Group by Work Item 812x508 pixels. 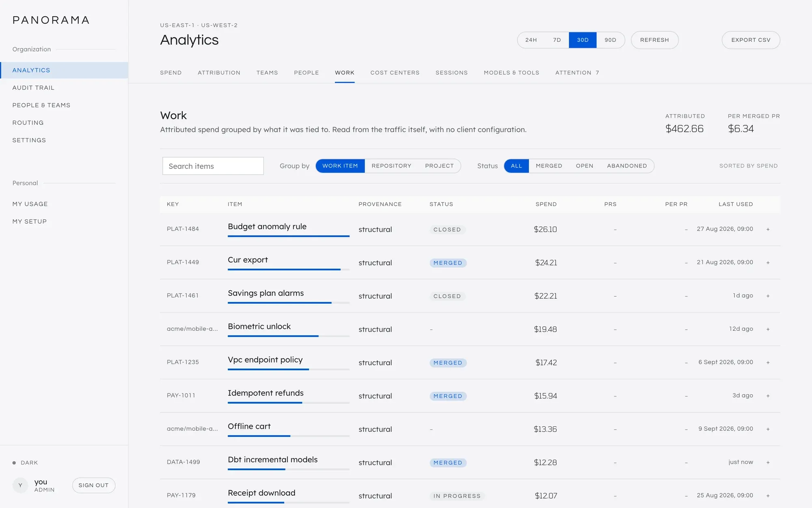340,166
